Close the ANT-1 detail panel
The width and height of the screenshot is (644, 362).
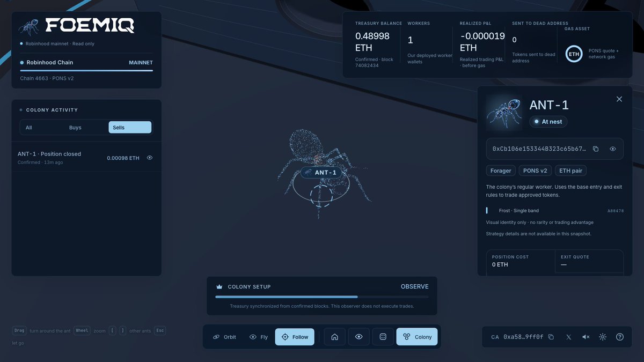619,99
